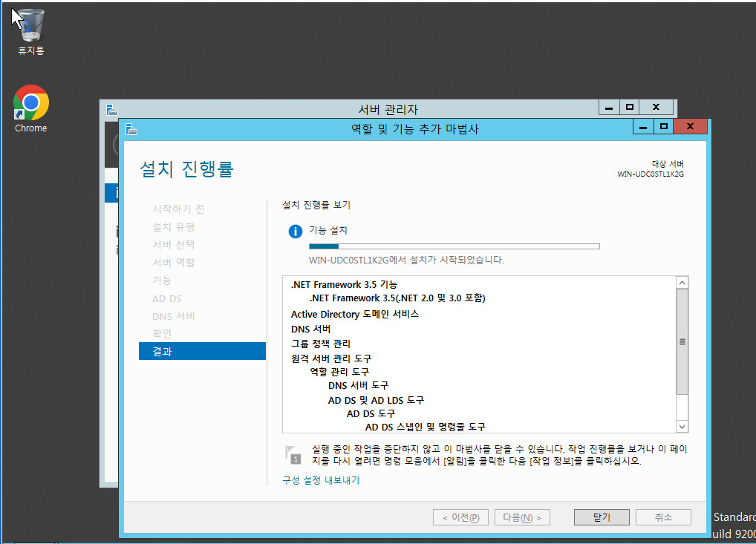The height and width of the screenshot is (544, 756).
Task: Click the 대상 서버 WIN-UDC0STL1K2G label
Action: coord(651,168)
